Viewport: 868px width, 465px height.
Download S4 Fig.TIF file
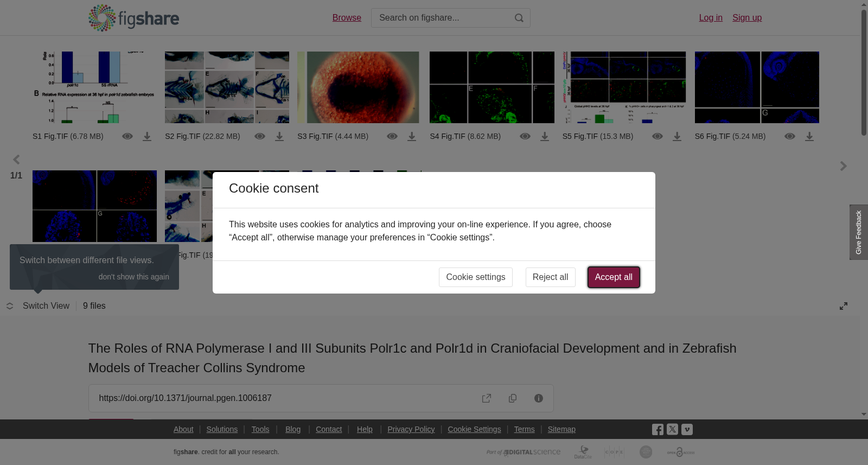545,136
